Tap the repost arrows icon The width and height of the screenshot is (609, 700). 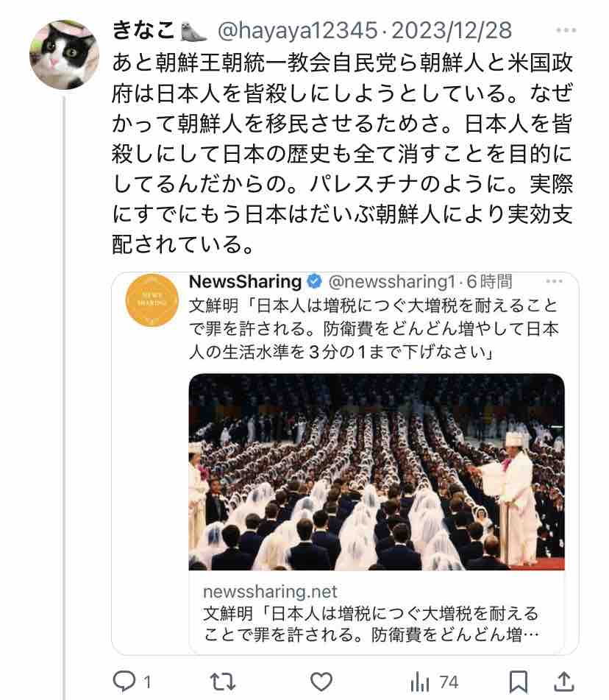tap(222, 682)
